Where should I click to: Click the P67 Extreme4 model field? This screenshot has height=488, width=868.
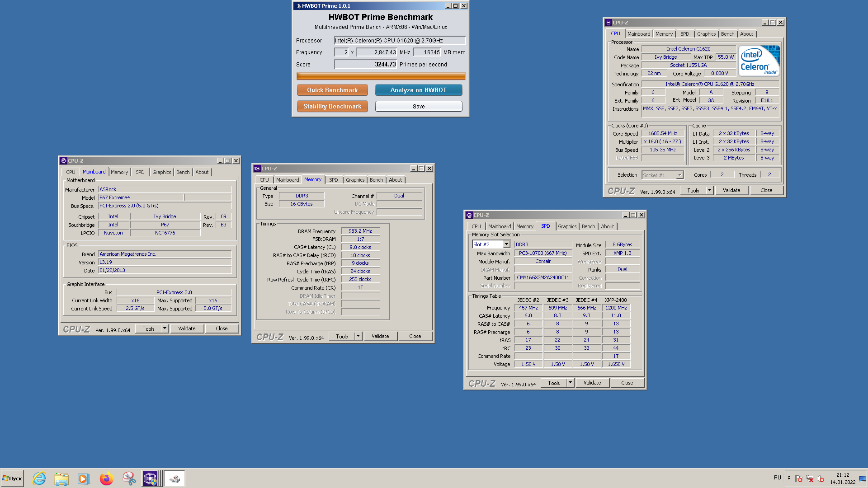[141, 197]
